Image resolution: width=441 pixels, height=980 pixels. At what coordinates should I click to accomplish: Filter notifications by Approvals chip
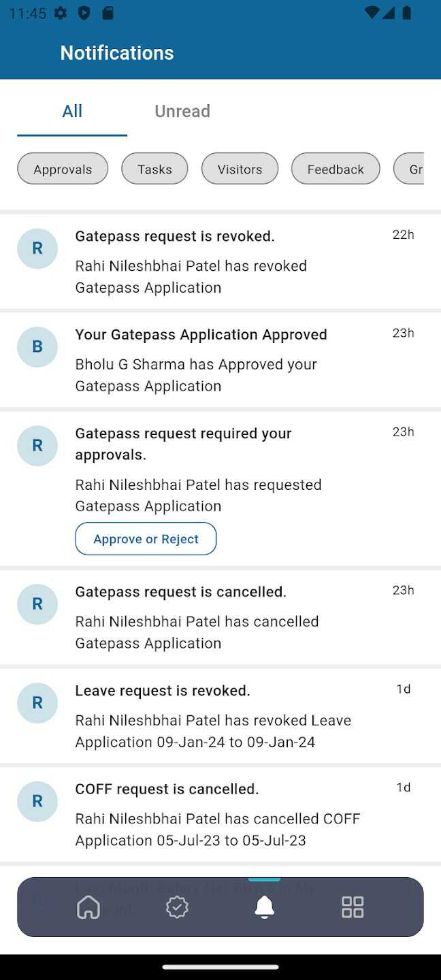click(63, 169)
